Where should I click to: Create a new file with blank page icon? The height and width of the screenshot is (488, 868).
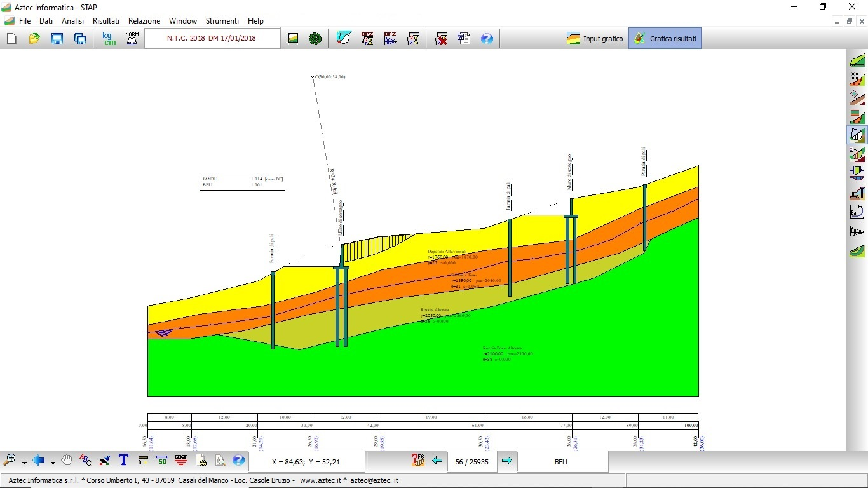(11, 39)
